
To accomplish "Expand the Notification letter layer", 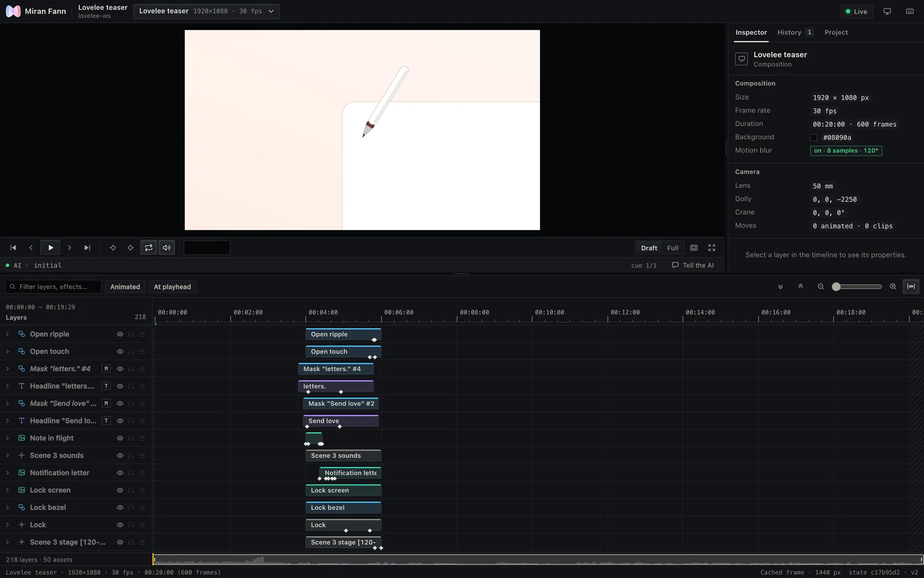I will point(8,473).
